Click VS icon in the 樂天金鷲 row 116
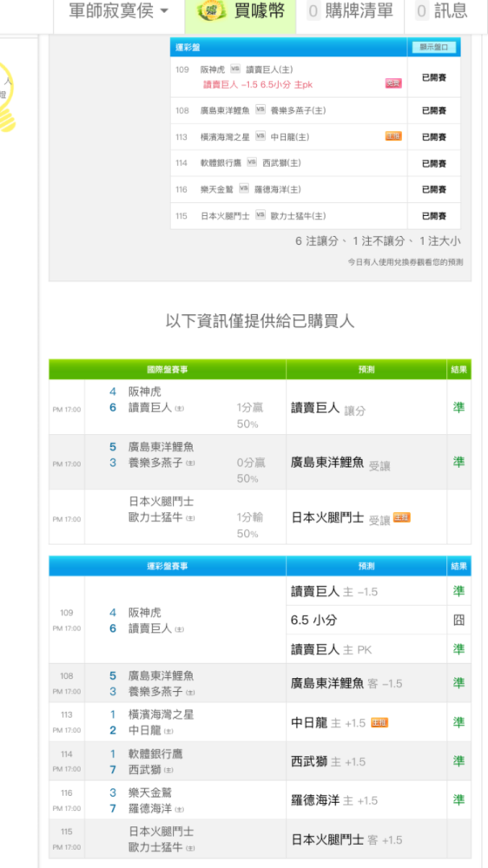 pyautogui.click(x=244, y=188)
